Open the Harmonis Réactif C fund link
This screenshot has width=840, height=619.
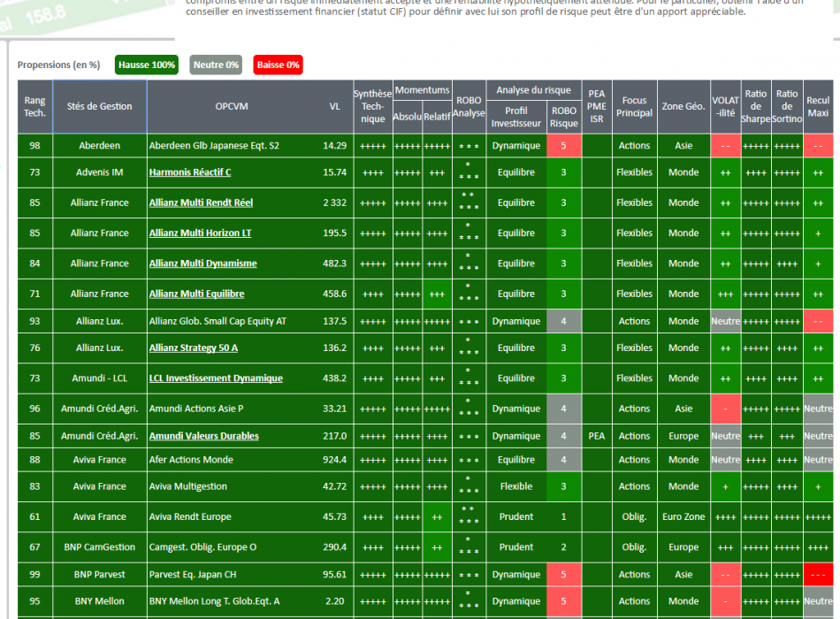pyautogui.click(x=189, y=172)
